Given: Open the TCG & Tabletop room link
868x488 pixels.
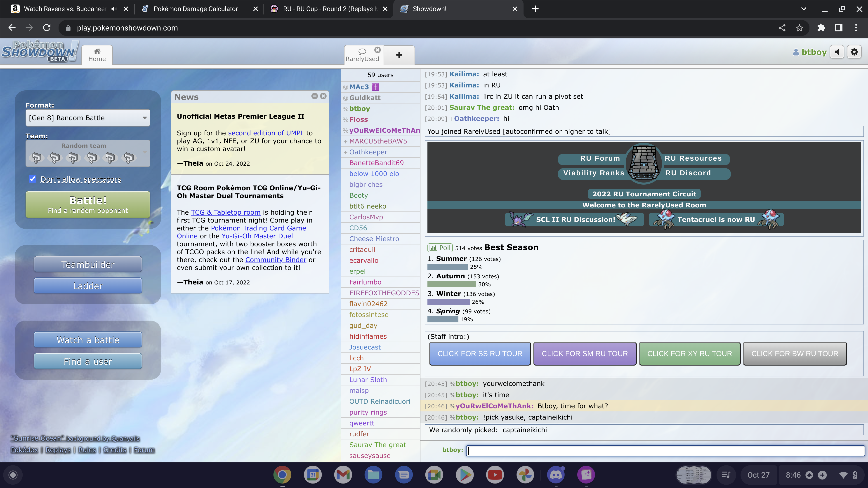Looking at the screenshot, I should pos(226,212).
